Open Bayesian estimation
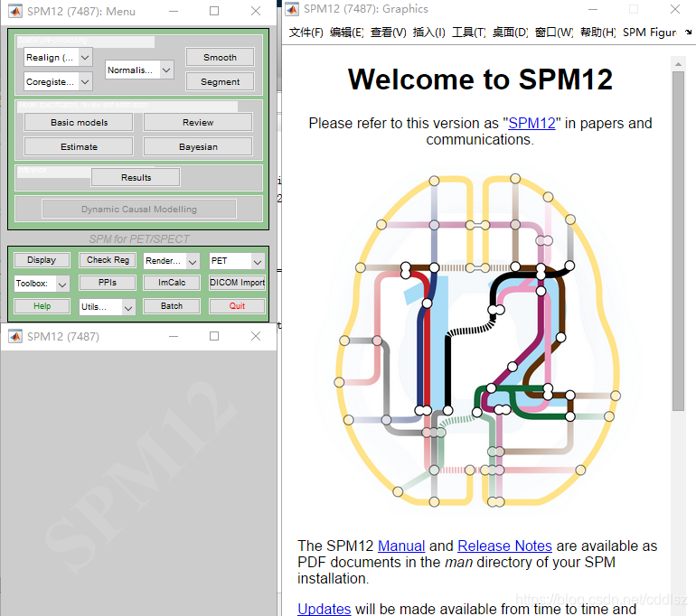 (198, 147)
